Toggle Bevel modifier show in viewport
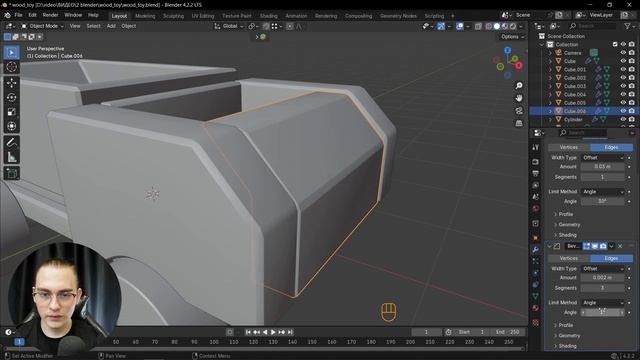 [595, 246]
